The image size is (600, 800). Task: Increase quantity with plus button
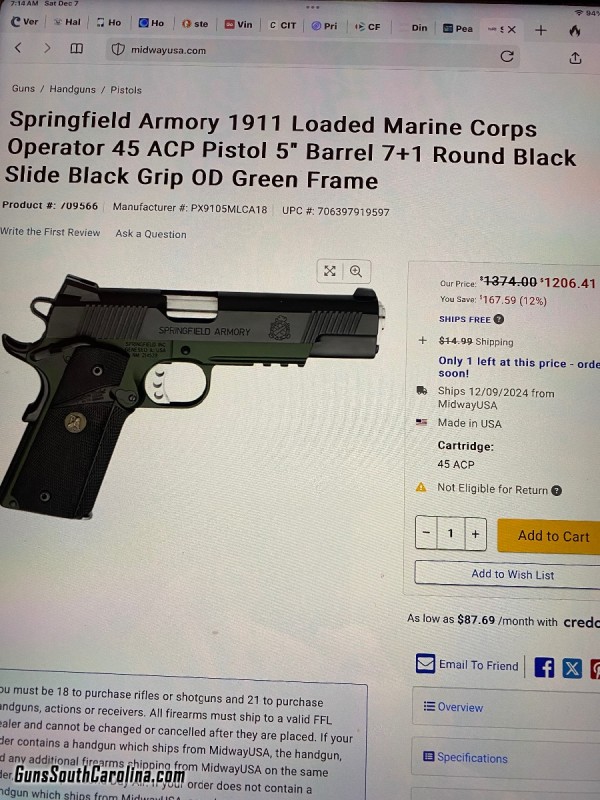(x=476, y=534)
